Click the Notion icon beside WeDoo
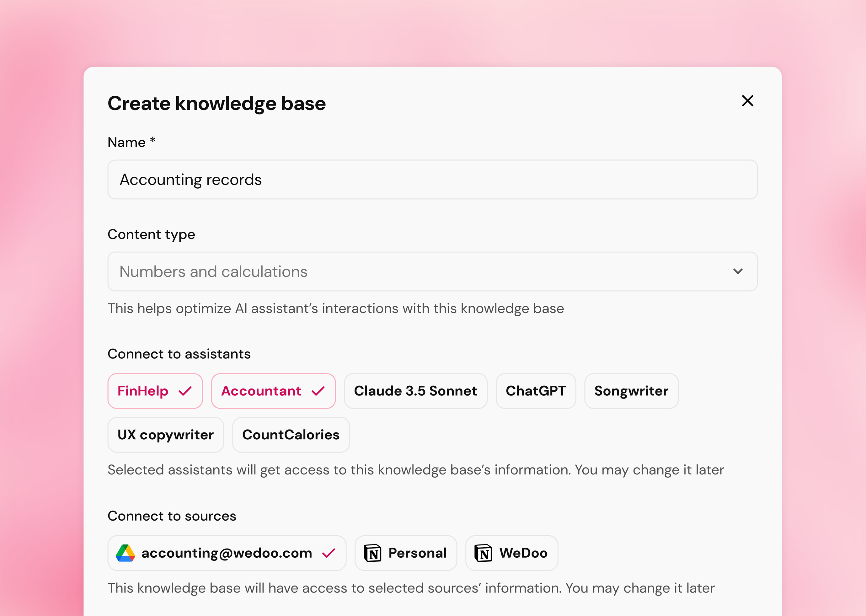 [x=483, y=553]
